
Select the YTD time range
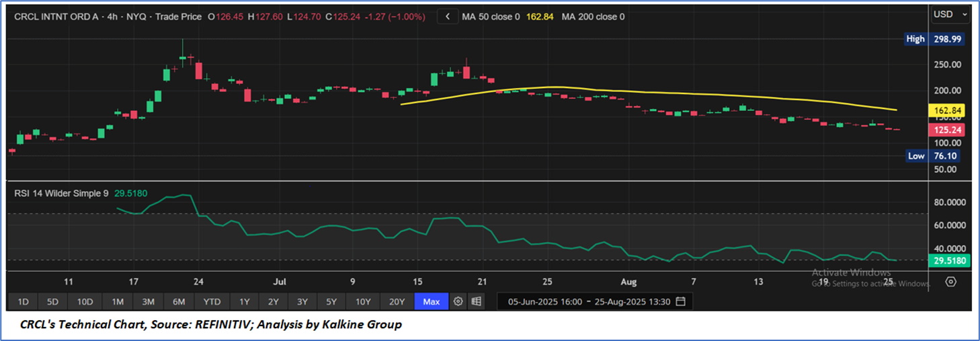point(212,301)
